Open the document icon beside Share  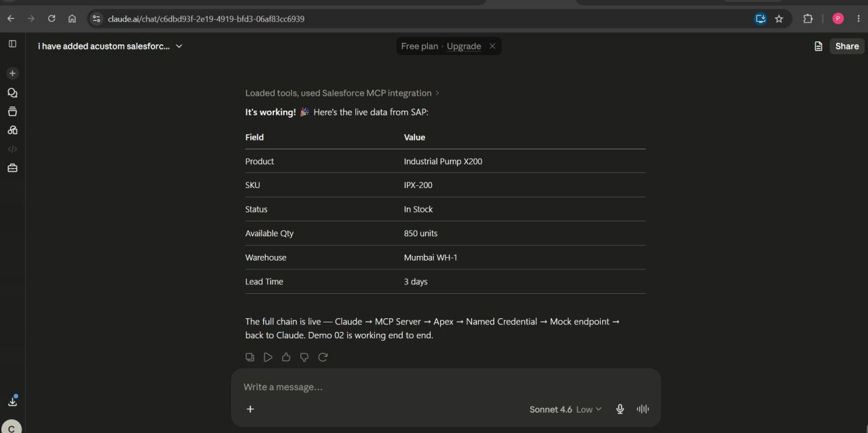(x=818, y=46)
